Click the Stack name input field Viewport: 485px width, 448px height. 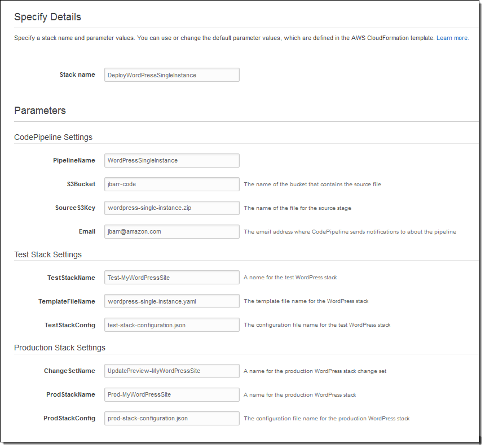coord(171,75)
